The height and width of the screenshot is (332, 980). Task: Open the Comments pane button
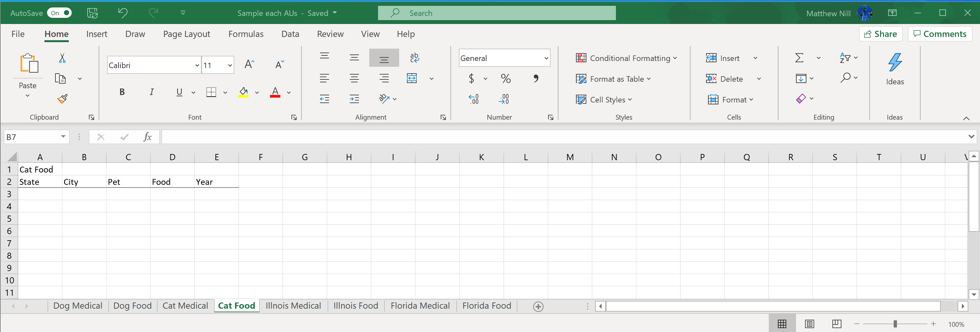click(x=940, y=34)
